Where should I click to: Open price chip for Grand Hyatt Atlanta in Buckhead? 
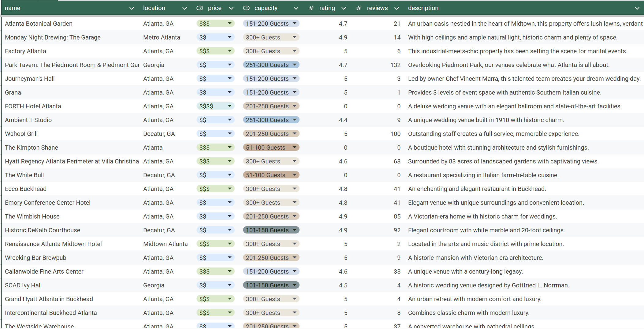(215, 299)
